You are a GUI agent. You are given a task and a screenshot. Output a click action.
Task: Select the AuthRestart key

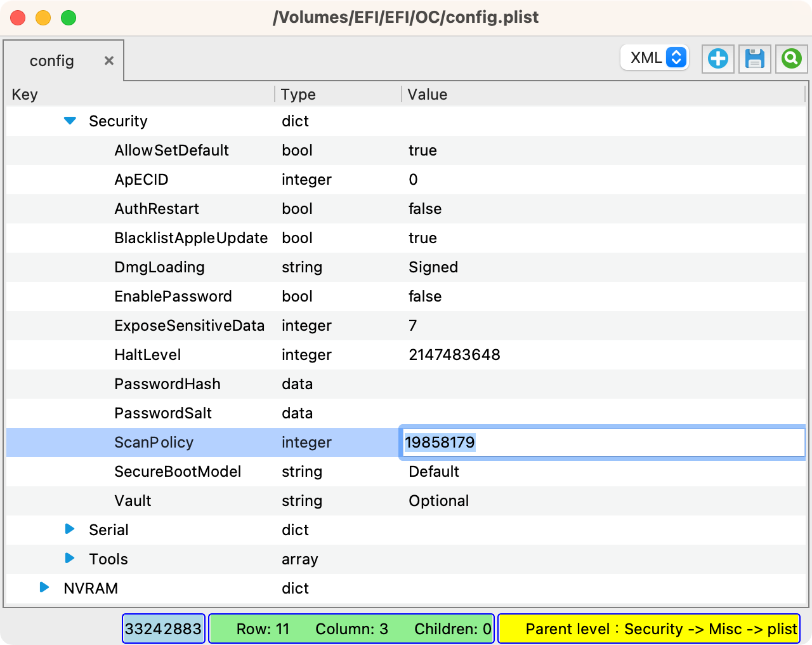point(157,209)
